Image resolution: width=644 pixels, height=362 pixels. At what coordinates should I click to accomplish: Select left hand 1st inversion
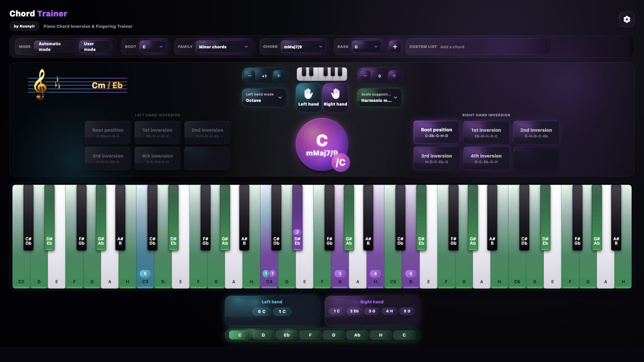click(x=157, y=132)
